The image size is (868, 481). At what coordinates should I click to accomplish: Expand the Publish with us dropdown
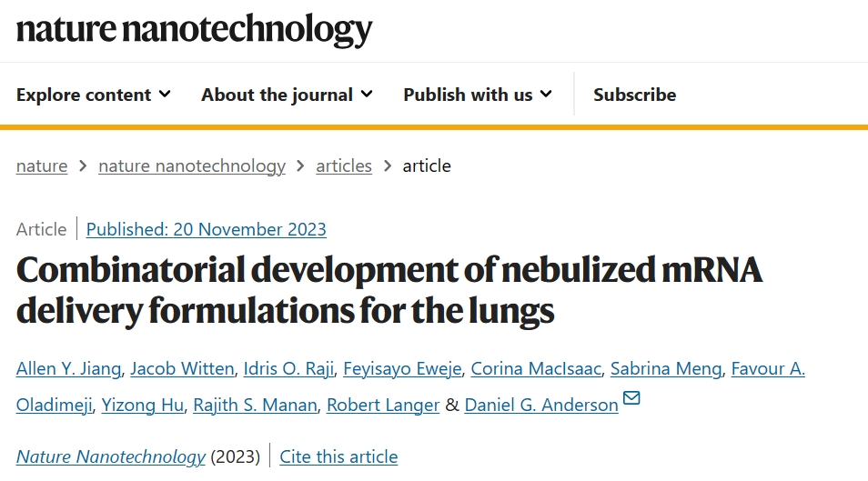click(x=478, y=95)
